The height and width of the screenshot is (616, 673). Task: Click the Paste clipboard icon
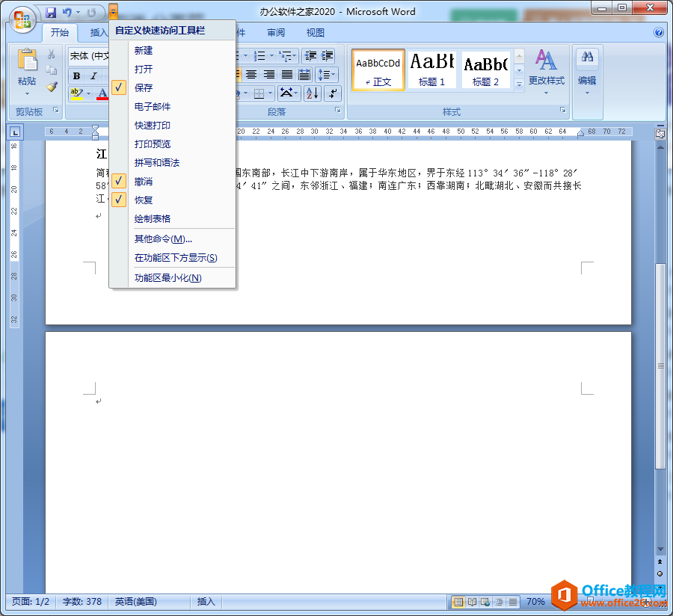pyautogui.click(x=27, y=60)
